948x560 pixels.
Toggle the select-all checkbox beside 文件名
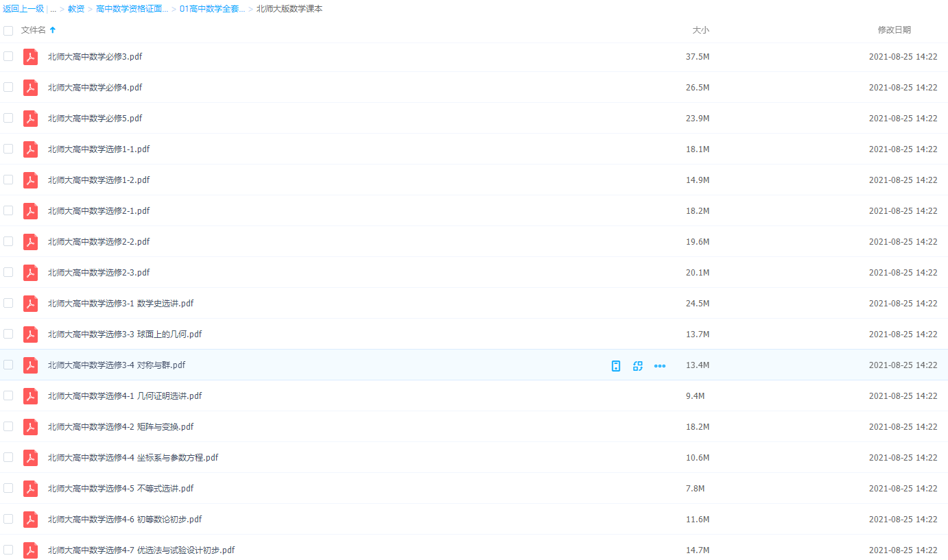coord(8,30)
